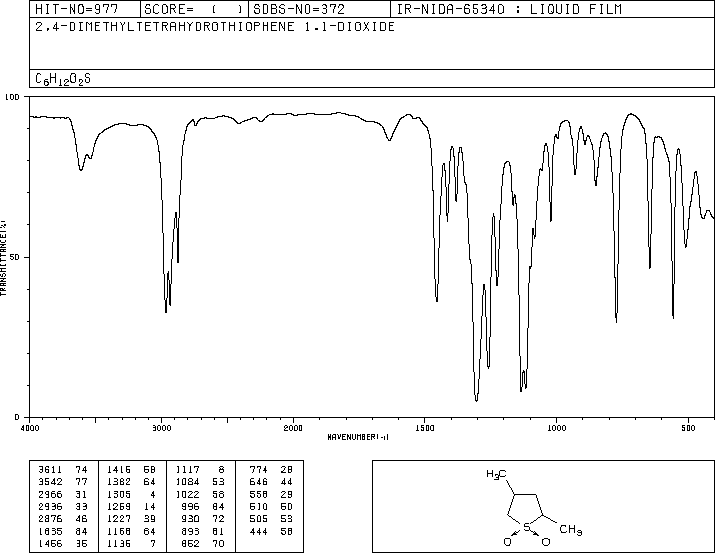Click the SDBS-NO=372 header cell
715x553 pixels.
coord(319,9)
